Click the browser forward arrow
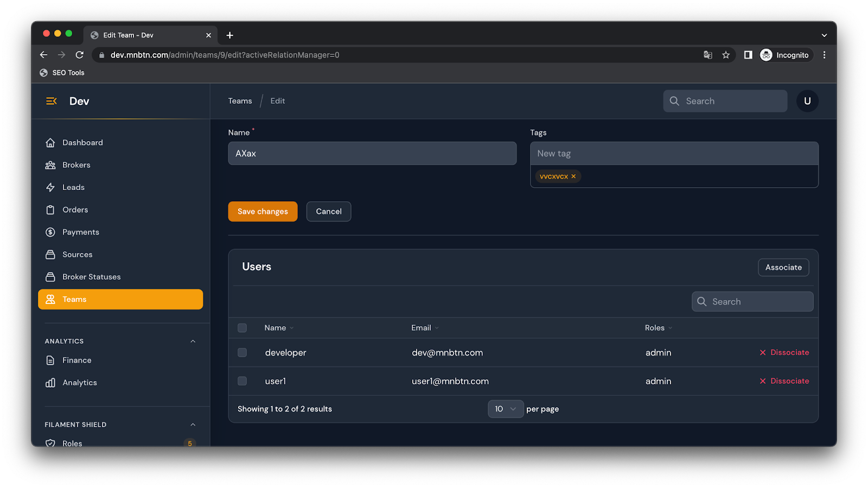Viewport: 868px width, 488px height. click(61, 55)
